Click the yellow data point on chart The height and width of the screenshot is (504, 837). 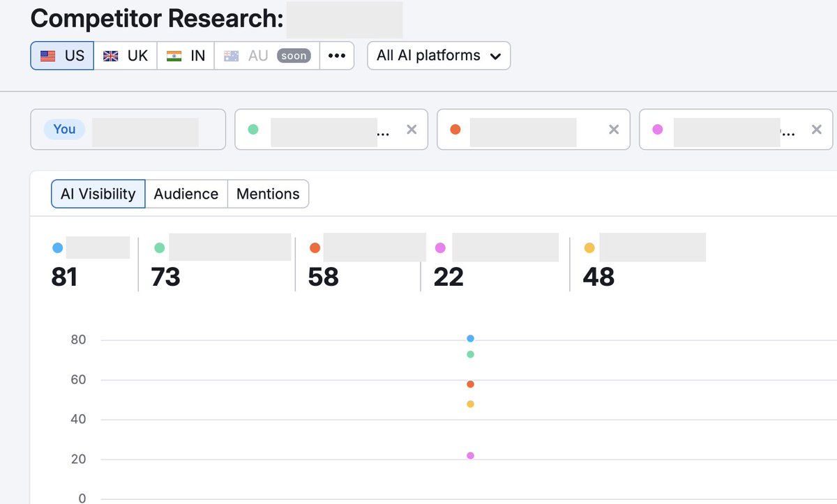[x=470, y=404]
